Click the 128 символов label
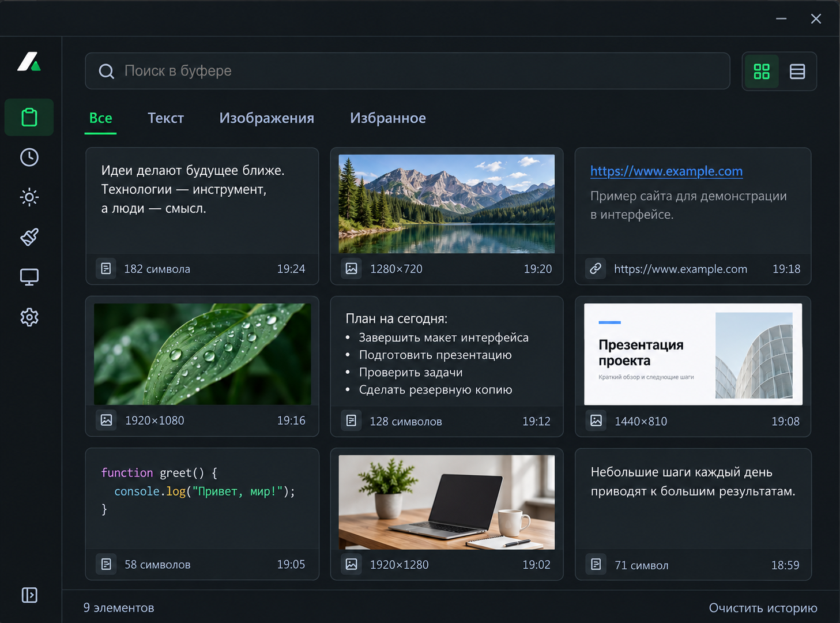 406,422
